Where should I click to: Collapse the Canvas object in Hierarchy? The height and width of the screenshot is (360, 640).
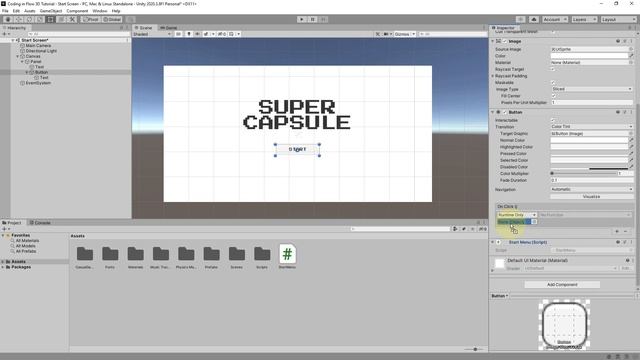pos(18,56)
